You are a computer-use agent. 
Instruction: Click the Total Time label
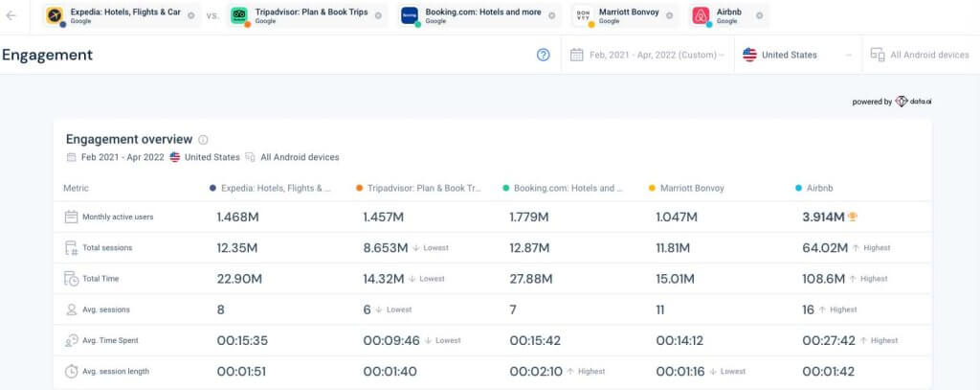click(x=100, y=279)
